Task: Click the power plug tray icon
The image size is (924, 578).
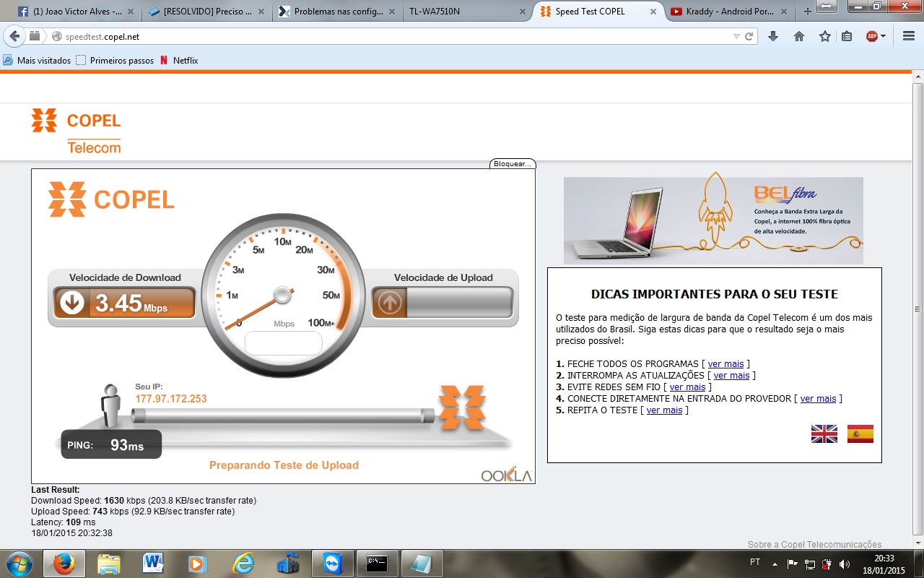Action: [827, 564]
